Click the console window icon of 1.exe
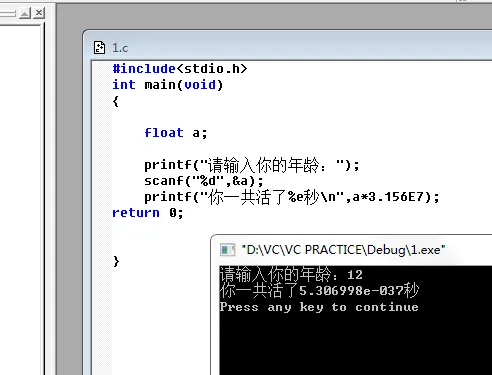 click(x=227, y=250)
